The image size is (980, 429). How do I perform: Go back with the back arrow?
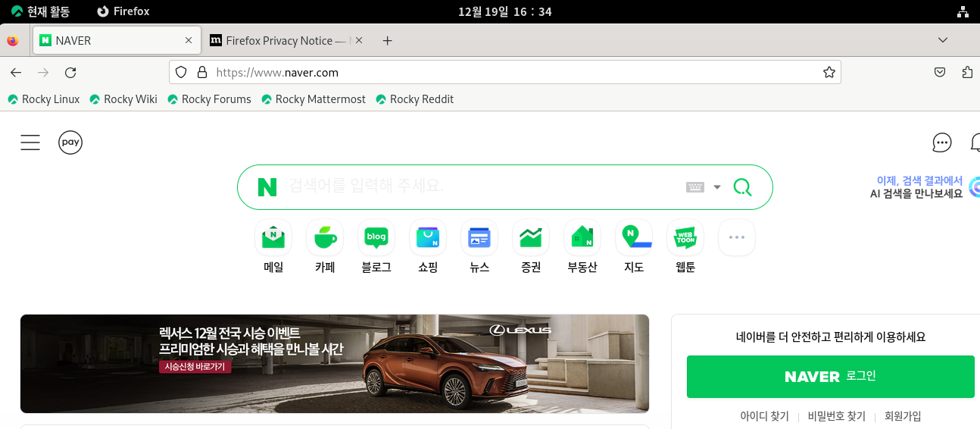point(16,73)
